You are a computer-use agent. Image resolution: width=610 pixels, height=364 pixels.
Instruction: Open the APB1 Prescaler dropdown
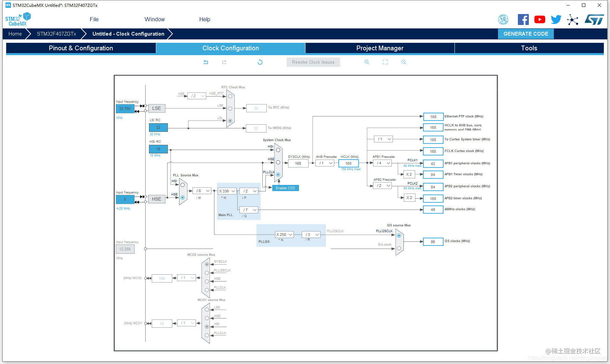pyautogui.click(x=382, y=163)
